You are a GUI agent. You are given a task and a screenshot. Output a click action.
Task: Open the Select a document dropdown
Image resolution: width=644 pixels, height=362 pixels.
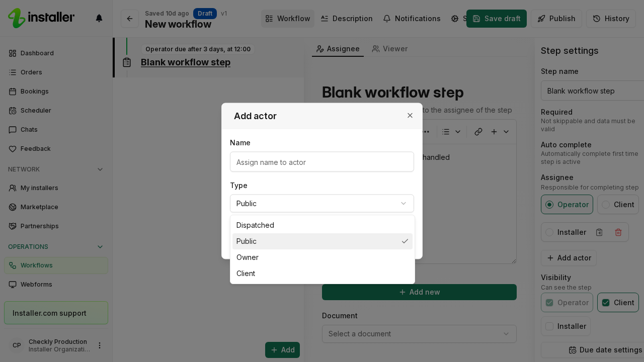(x=419, y=334)
